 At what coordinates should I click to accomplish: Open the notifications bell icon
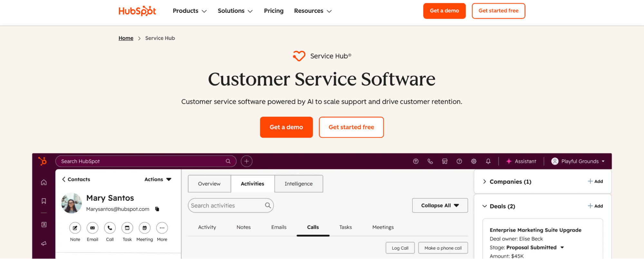(488, 161)
